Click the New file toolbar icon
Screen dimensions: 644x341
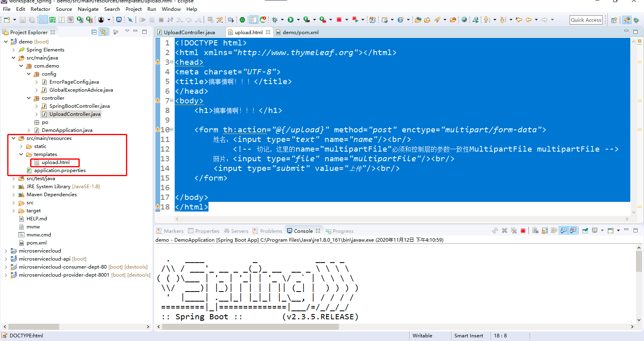click(x=7, y=20)
